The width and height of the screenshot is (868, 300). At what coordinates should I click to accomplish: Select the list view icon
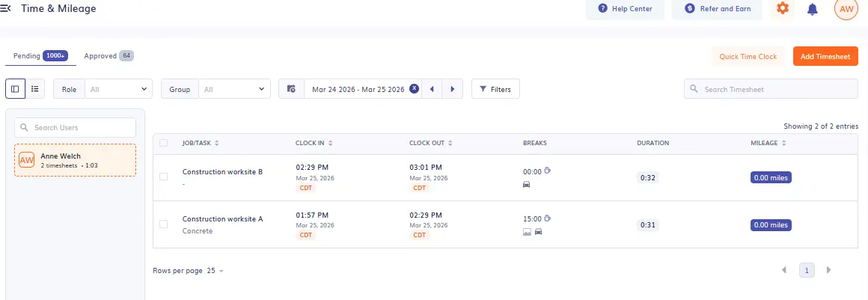coord(35,88)
